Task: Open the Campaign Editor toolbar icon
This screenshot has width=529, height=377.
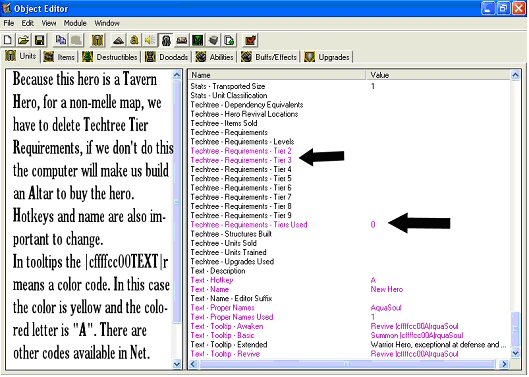Action: point(182,40)
